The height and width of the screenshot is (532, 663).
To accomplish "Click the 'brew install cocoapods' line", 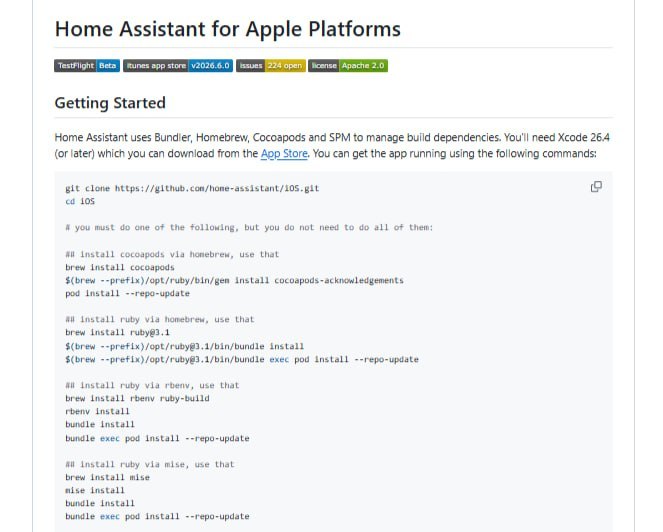I will [120, 267].
